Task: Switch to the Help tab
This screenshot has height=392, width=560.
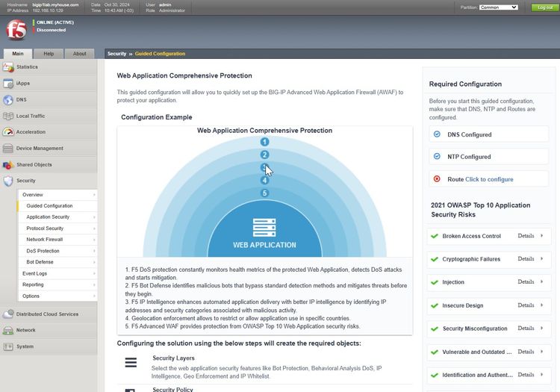Action: click(49, 54)
